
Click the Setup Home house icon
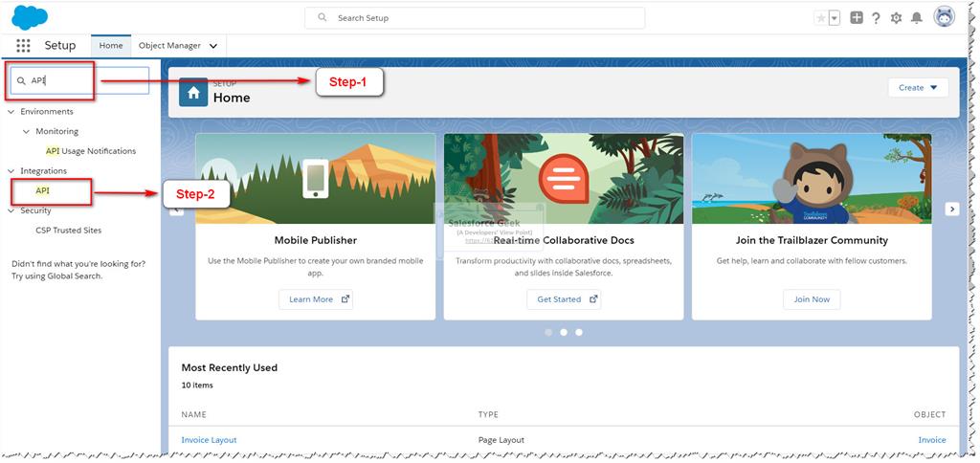(x=193, y=93)
